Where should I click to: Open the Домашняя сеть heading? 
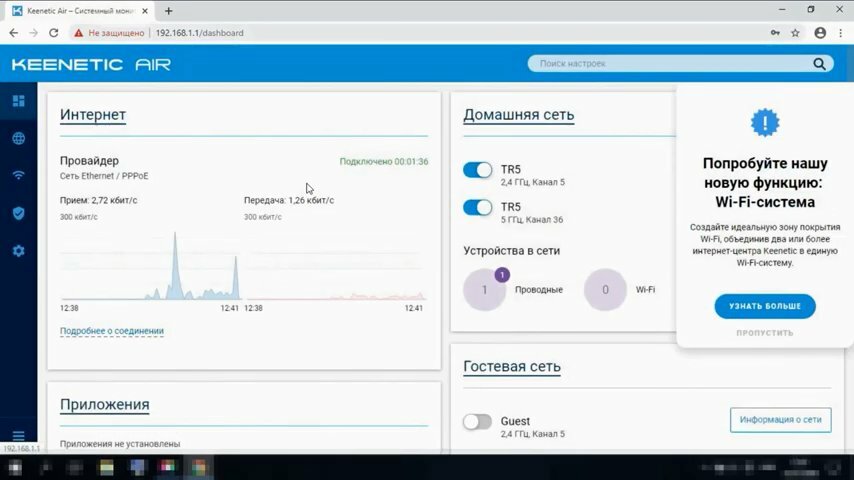coord(518,115)
